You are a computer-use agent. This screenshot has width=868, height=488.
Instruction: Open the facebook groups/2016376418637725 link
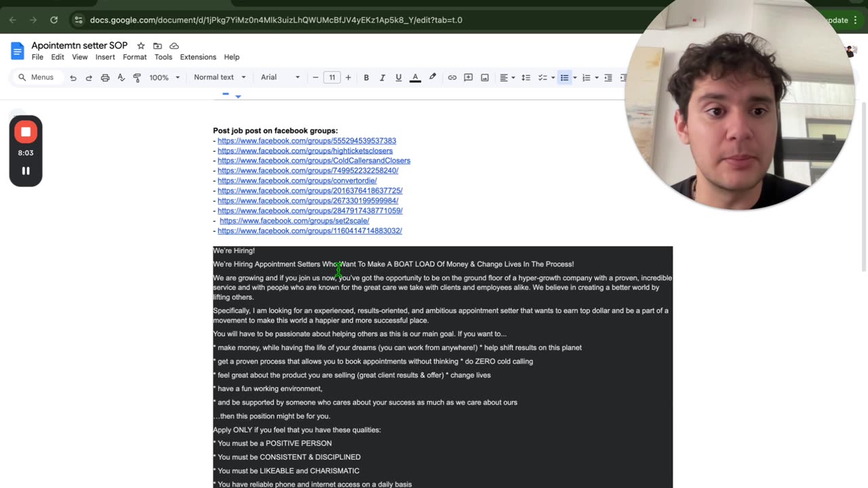pos(310,191)
